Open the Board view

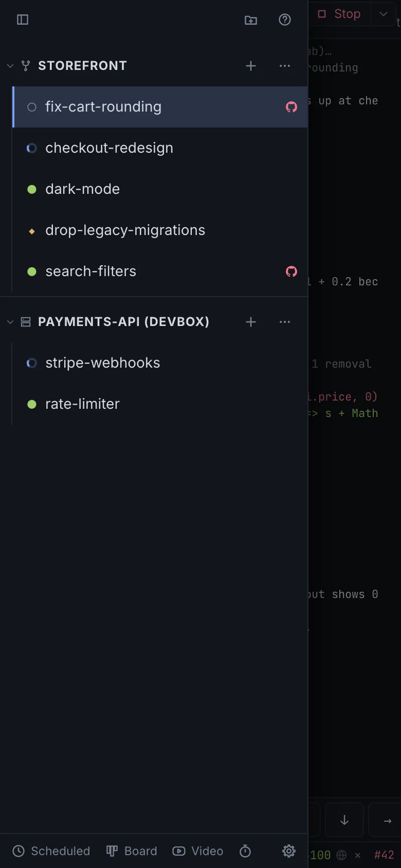tap(132, 851)
